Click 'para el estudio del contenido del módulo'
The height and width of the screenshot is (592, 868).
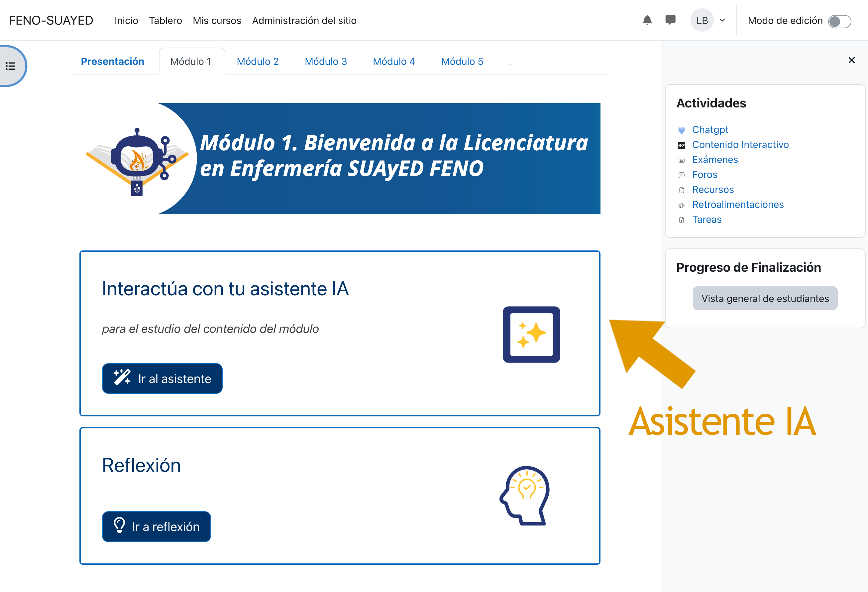(x=210, y=329)
